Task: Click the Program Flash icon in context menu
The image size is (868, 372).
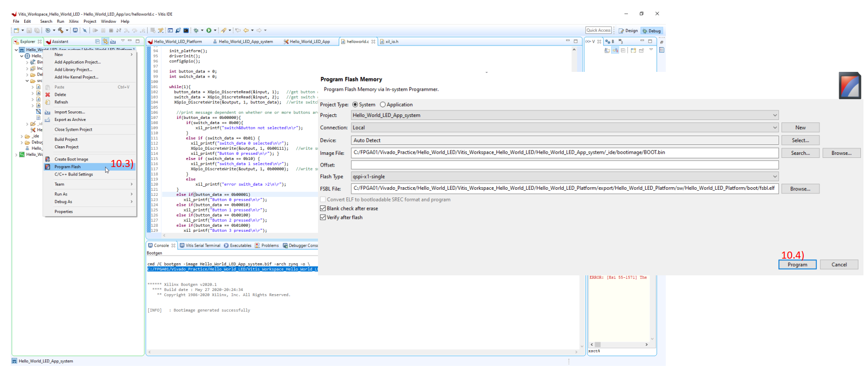Action: (x=48, y=167)
